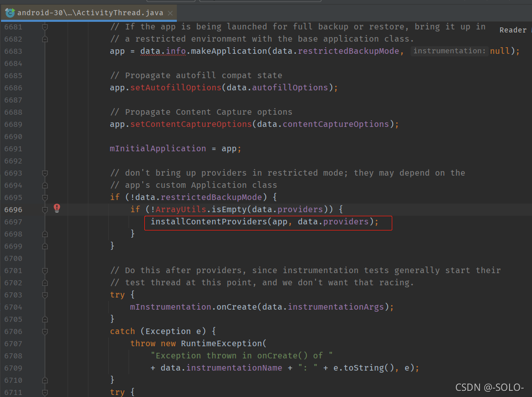The width and height of the screenshot is (532, 397).
Task: Click the instrumentation: parameter hint
Action: (449, 51)
